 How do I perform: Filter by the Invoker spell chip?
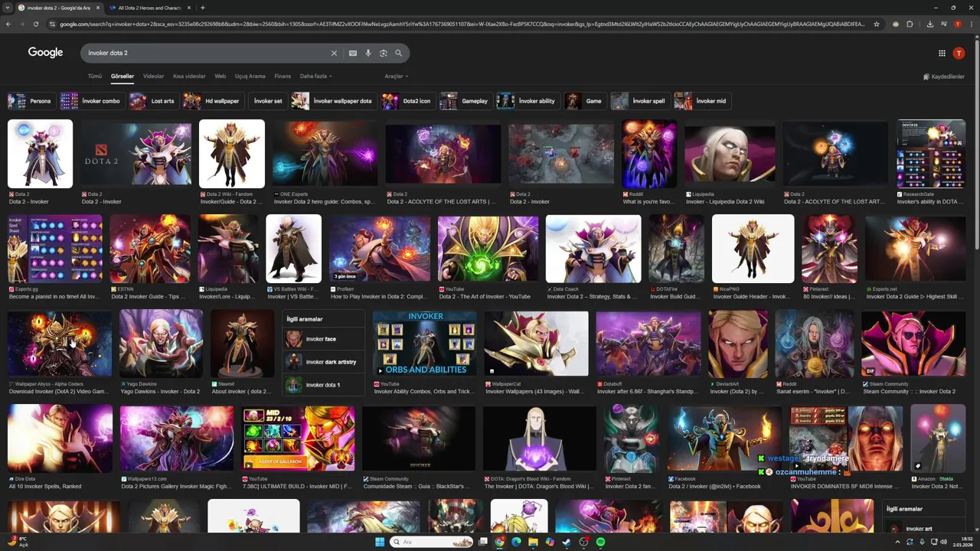tap(640, 101)
